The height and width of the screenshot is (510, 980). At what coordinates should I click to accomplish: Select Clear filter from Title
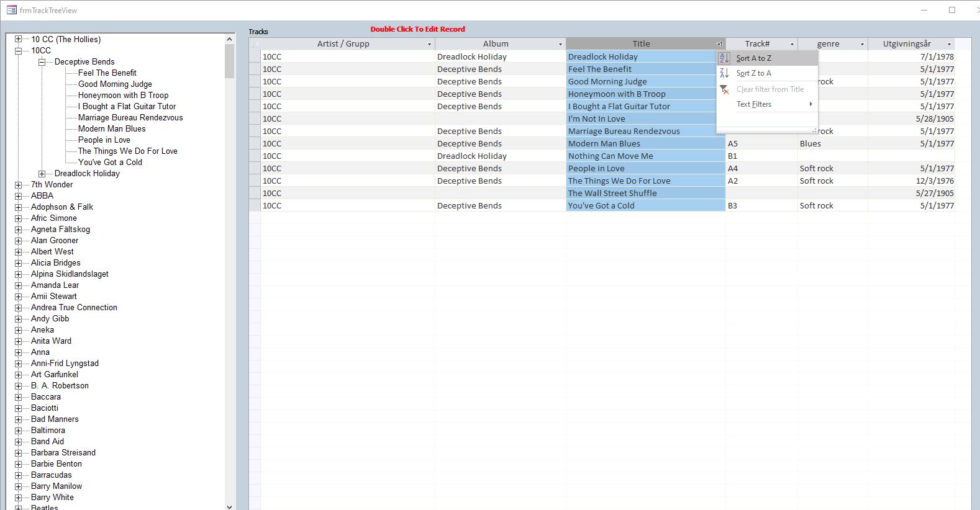[767, 89]
